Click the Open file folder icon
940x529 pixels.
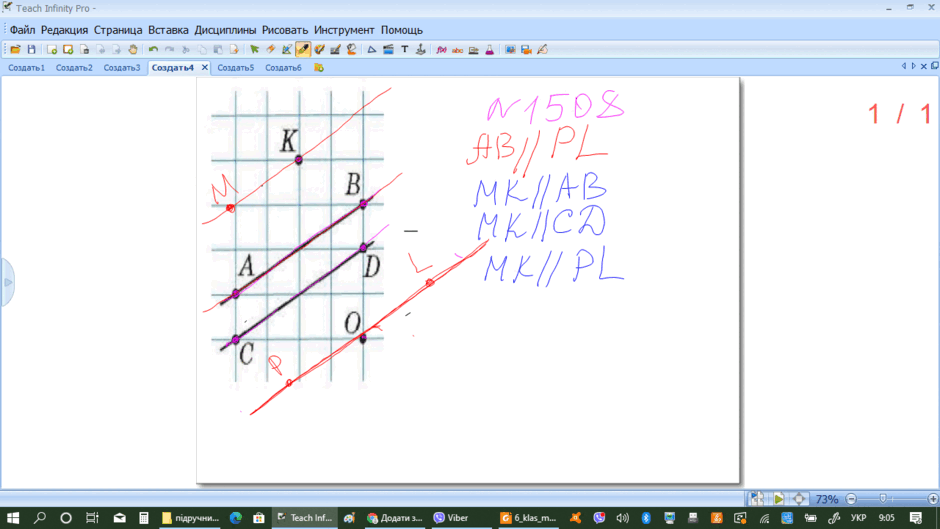click(15, 50)
